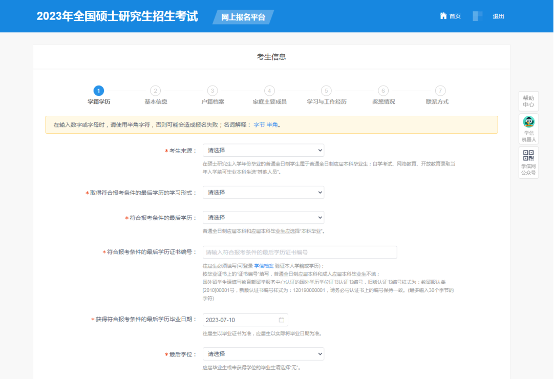
Task: Select step 1 学籍学历 circle
Action: point(99,91)
